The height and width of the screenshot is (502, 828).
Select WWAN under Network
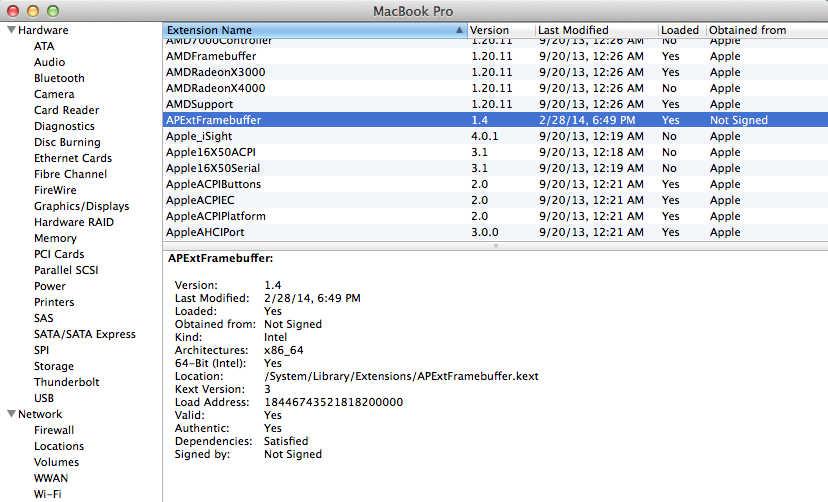point(51,478)
